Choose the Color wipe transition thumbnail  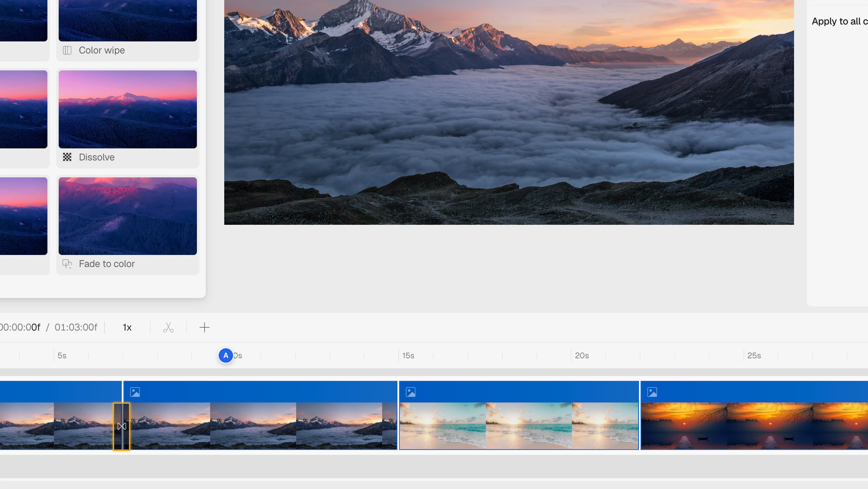click(128, 20)
